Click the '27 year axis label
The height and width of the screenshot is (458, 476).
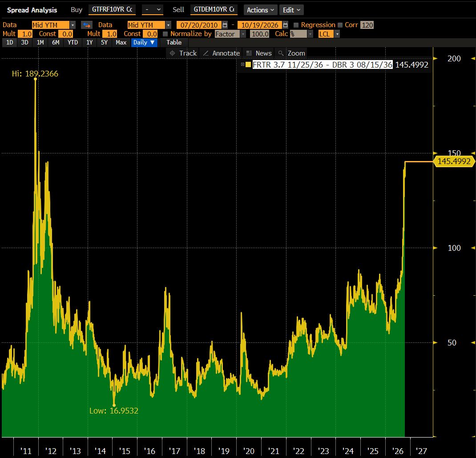click(421, 451)
